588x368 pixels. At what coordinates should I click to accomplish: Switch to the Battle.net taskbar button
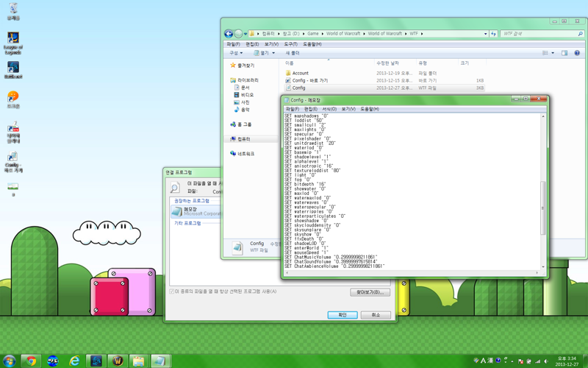point(96,361)
